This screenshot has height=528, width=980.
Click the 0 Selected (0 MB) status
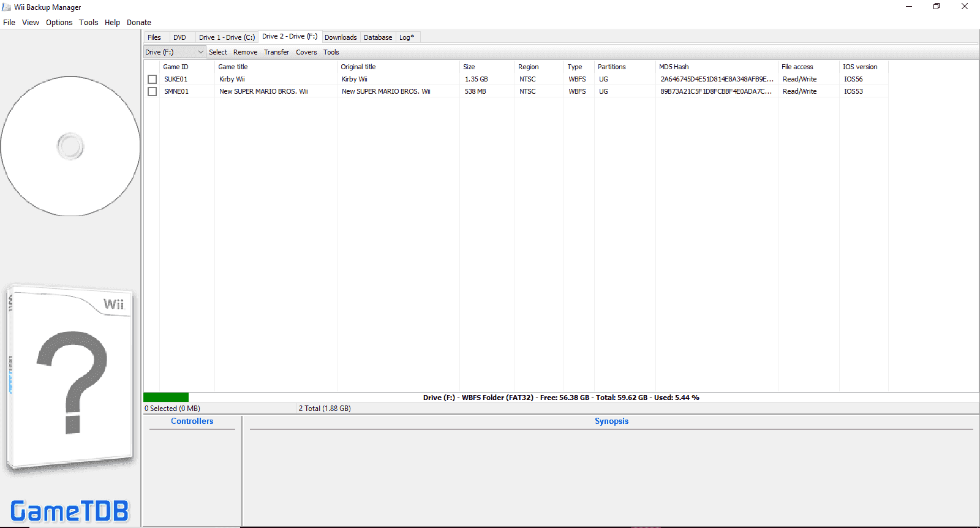[173, 409]
